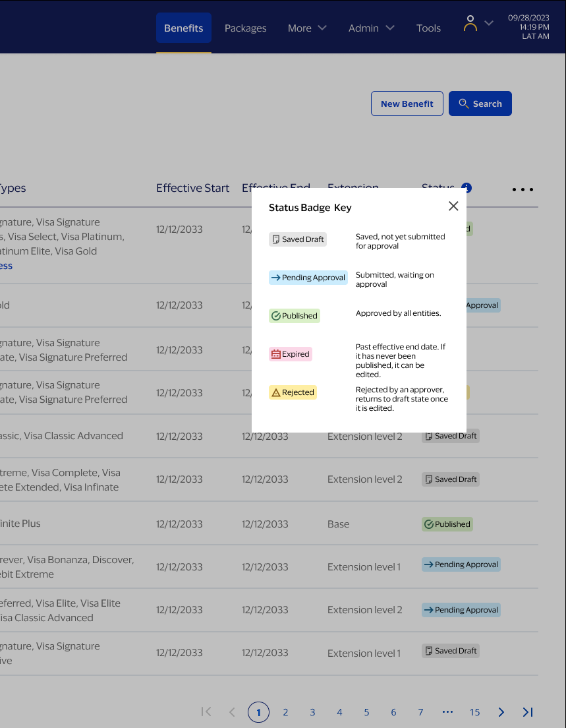Open the Tools menu item

(428, 28)
